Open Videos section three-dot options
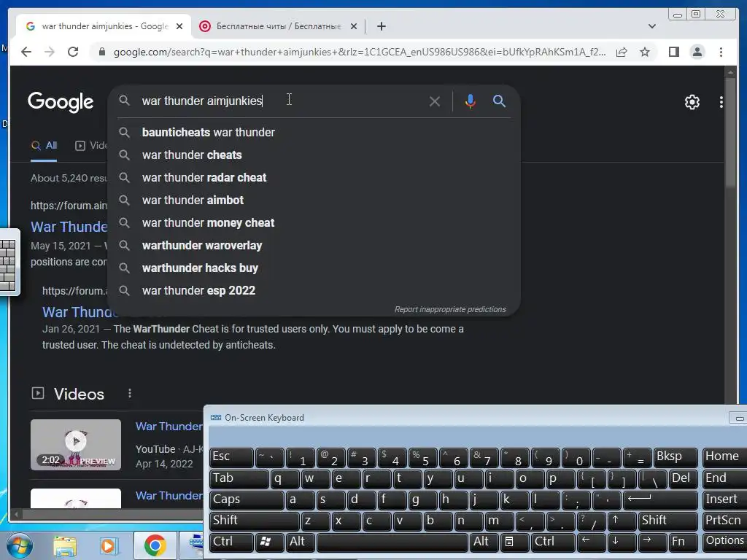Image resolution: width=747 pixels, height=560 pixels. coord(130,393)
